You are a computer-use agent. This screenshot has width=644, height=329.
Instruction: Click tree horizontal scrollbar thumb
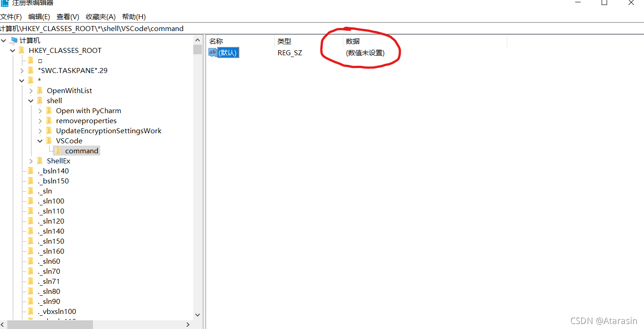(x=50, y=324)
